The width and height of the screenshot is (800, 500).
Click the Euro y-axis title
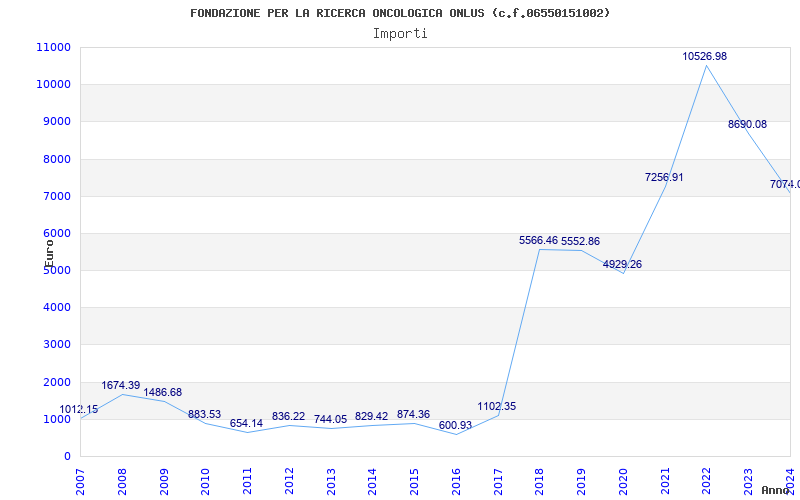[49, 254]
